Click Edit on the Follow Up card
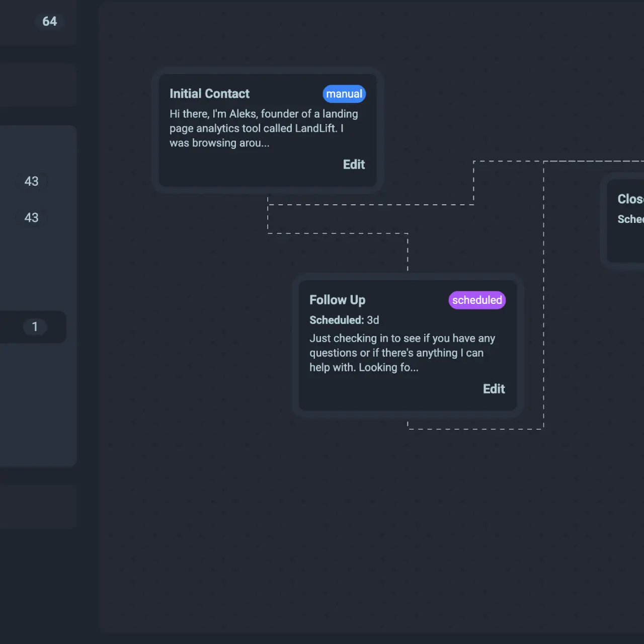The width and height of the screenshot is (644, 644). pos(494,389)
